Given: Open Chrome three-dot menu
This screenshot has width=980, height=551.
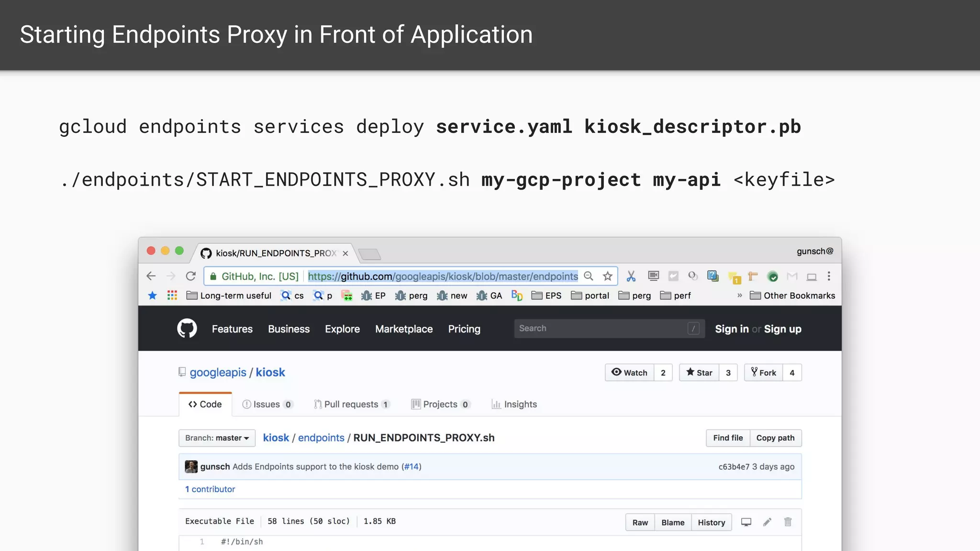Looking at the screenshot, I should point(829,276).
